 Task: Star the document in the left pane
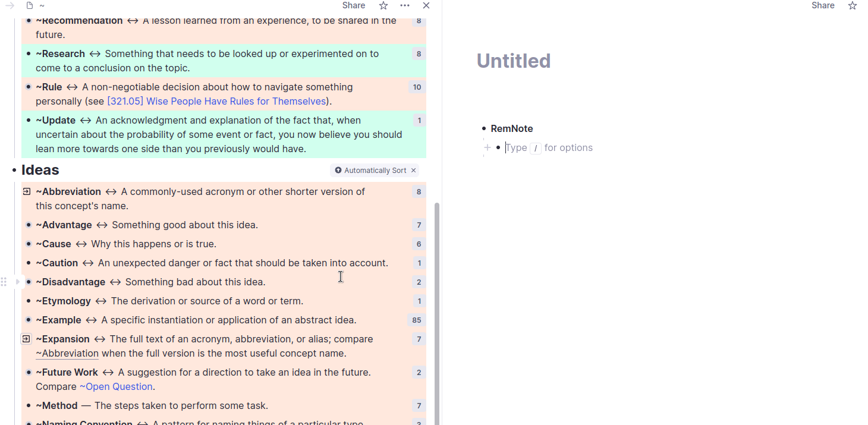[383, 5]
